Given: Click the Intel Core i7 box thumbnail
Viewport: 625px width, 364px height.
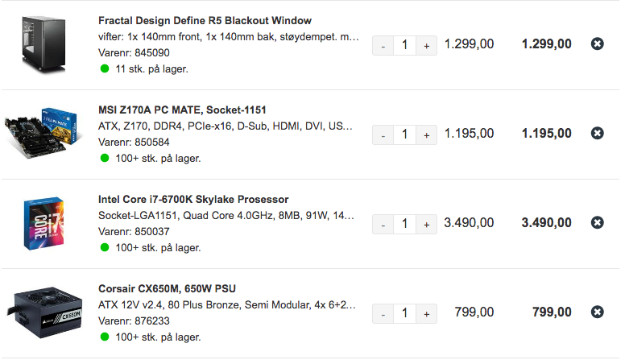Looking at the screenshot, I should coord(43,223).
